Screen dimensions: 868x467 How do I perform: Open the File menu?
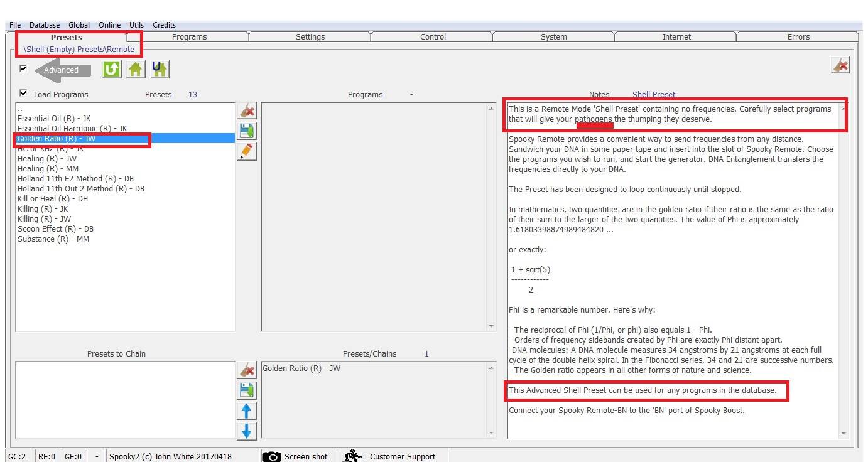15,25
